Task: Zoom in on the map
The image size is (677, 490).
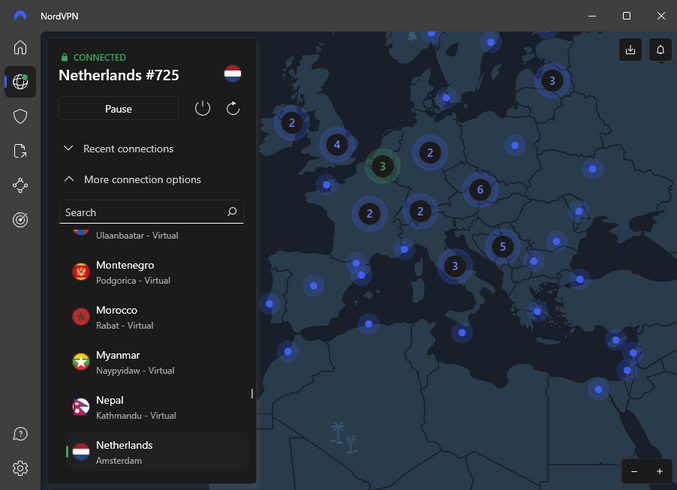Action: coord(659,471)
